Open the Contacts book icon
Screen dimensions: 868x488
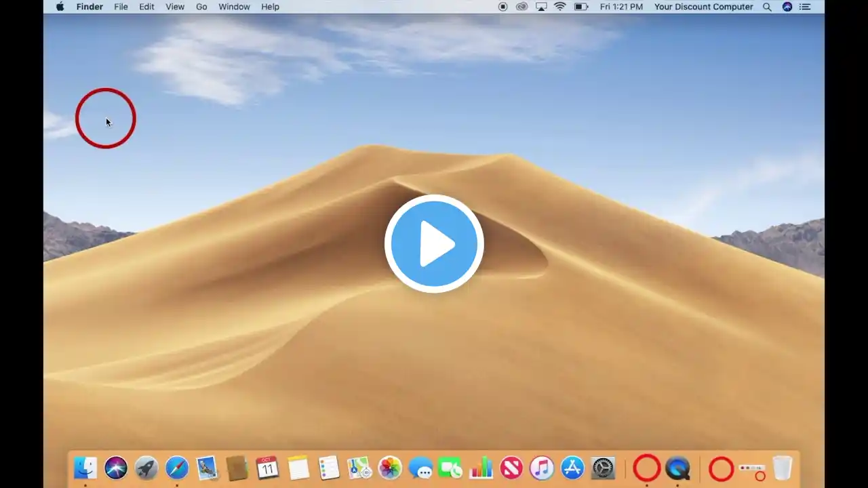(237, 468)
